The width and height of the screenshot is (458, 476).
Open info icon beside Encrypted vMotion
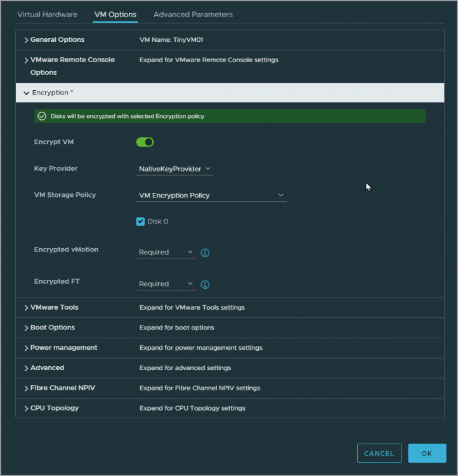[x=205, y=253]
